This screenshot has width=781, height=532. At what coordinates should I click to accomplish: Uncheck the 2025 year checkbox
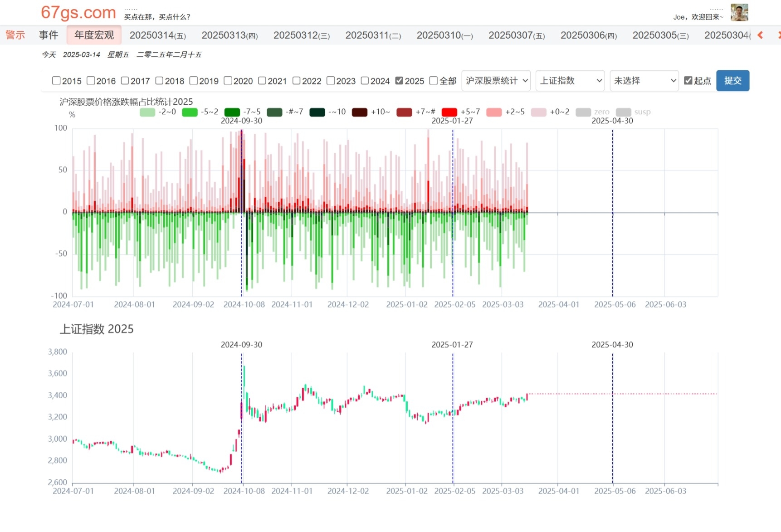[x=399, y=81]
